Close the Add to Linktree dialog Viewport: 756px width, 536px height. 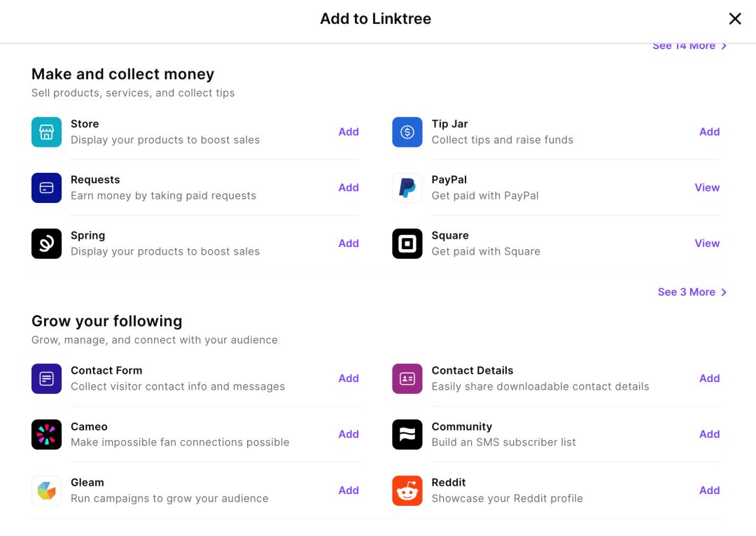point(735,19)
